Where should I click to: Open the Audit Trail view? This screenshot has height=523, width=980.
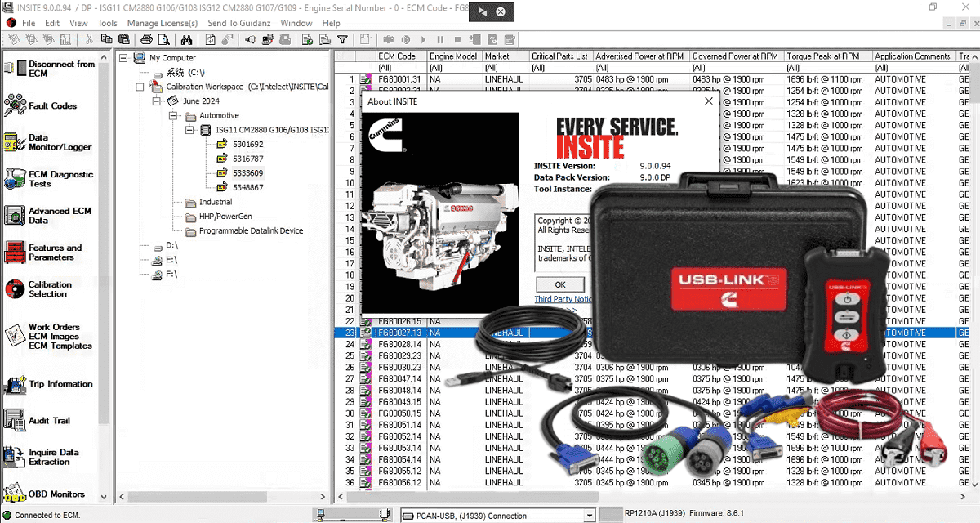coord(49,421)
